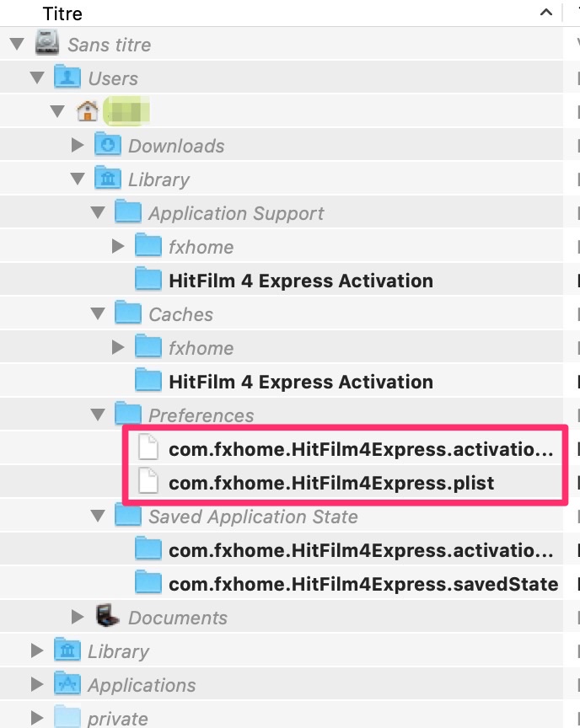The width and height of the screenshot is (580, 728).
Task: Select the private row label
Action: pyautogui.click(x=118, y=719)
